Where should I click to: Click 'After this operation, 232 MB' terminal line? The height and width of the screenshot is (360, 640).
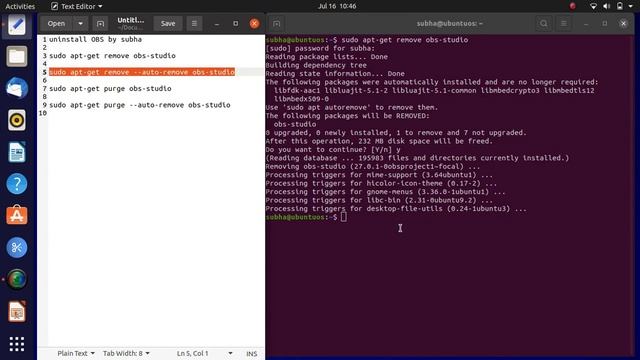[x=379, y=141]
